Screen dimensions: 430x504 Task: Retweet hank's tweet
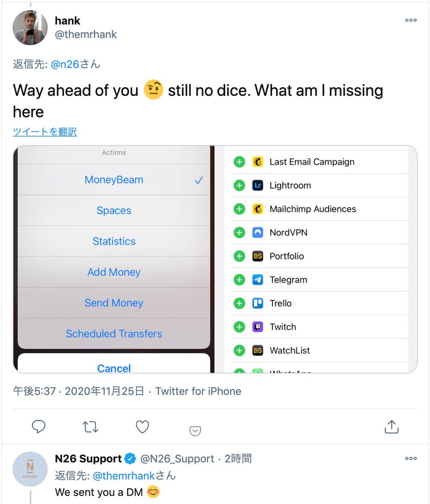pos(90,427)
